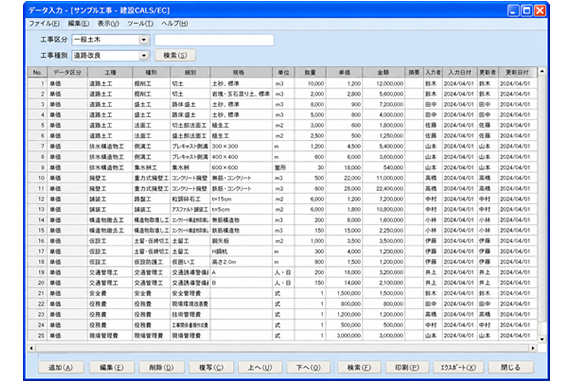This screenshot has height=382, width=573.
Task: Click the vertical scrollbar down arrow
Action: [x=542, y=339]
